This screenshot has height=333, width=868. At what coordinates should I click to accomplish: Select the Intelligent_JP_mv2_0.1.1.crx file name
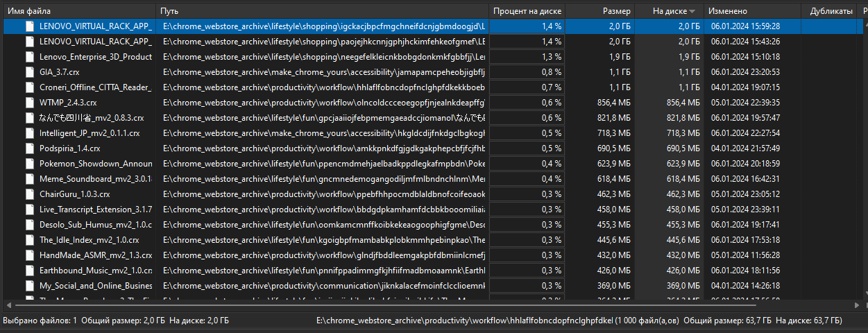[x=90, y=133]
